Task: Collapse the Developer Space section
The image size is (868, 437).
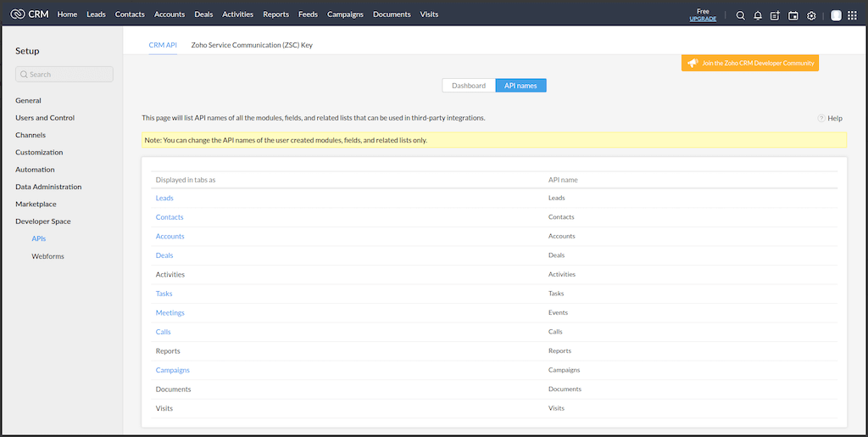Action: (x=43, y=221)
